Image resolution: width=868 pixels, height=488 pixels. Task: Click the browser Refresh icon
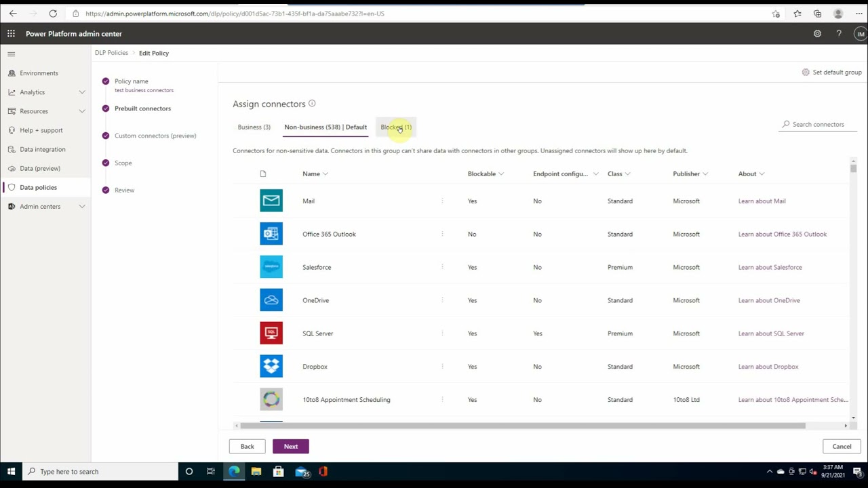[x=53, y=14]
